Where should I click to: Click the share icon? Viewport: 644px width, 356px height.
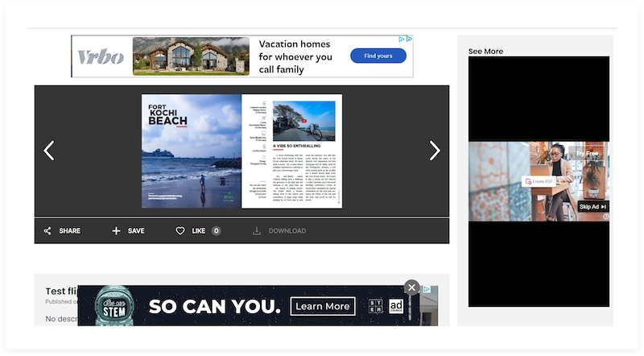pos(47,230)
